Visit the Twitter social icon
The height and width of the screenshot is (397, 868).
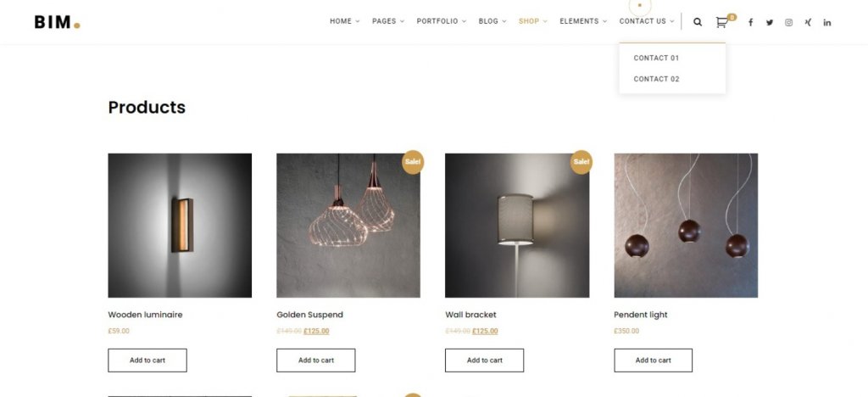tap(770, 23)
